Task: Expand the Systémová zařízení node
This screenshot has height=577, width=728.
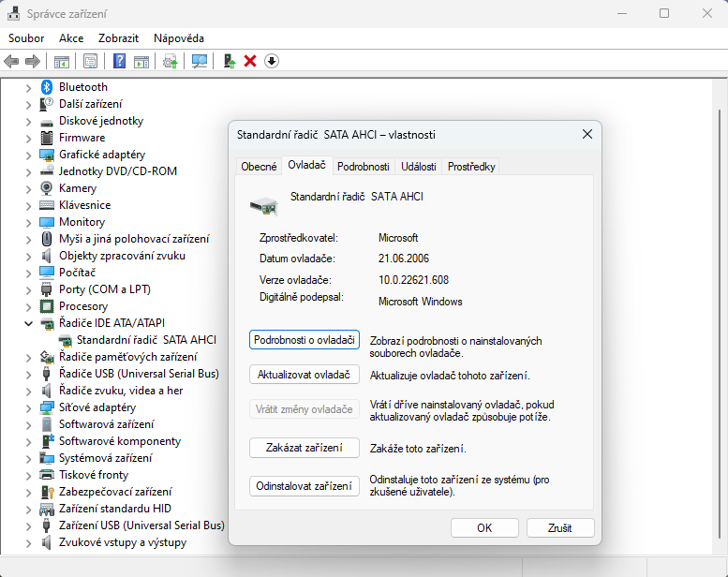Action: tap(28, 459)
